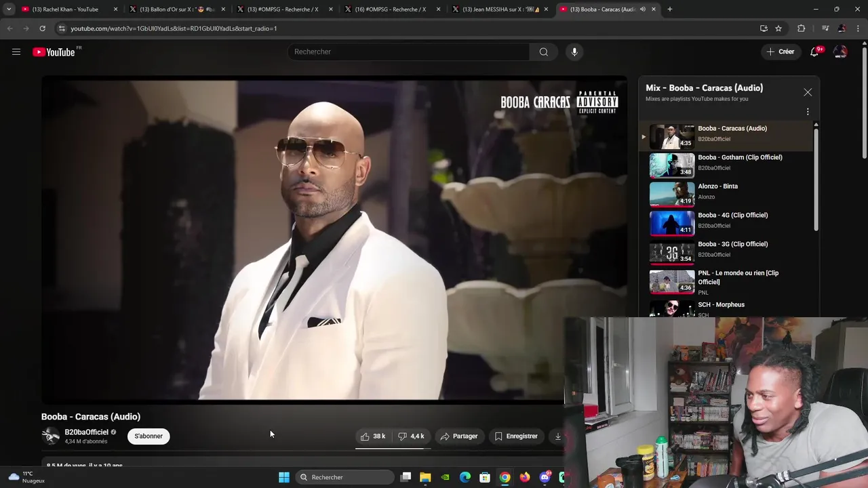Bookmark this page with the star
The image size is (868, 488).
point(778,28)
